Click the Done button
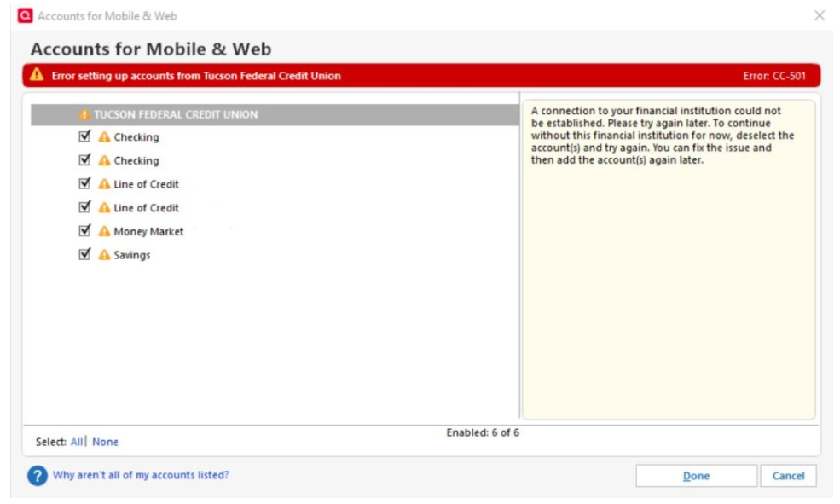The height and width of the screenshot is (504, 840). point(696,476)
